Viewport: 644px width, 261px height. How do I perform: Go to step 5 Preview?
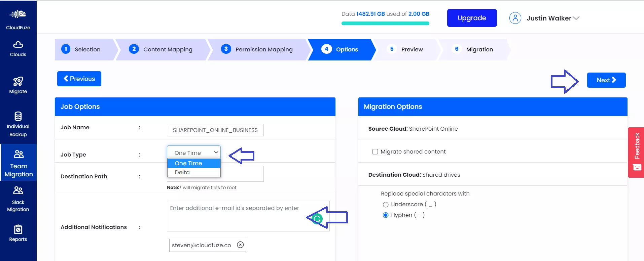click(406, 49)
